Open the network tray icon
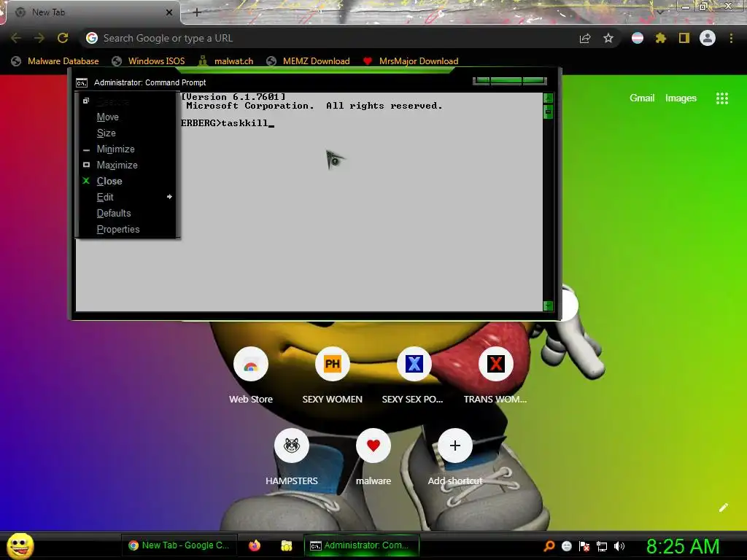The height and width of the screenshot is (560, 747). 602,546
